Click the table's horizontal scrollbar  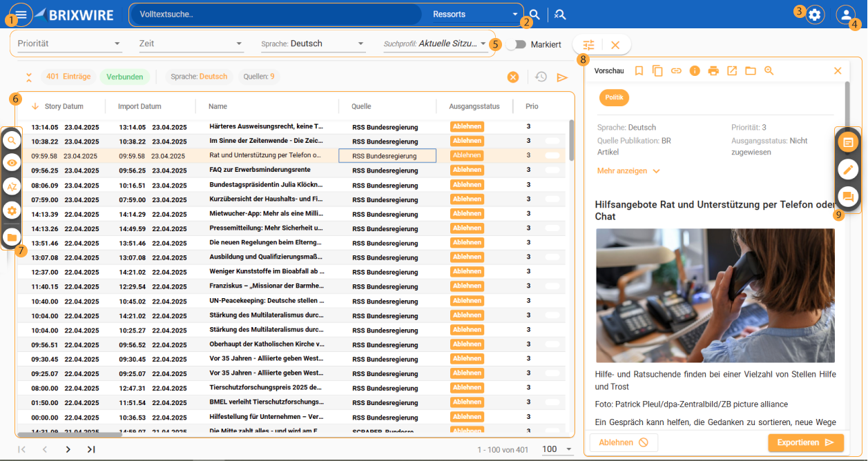70,435
